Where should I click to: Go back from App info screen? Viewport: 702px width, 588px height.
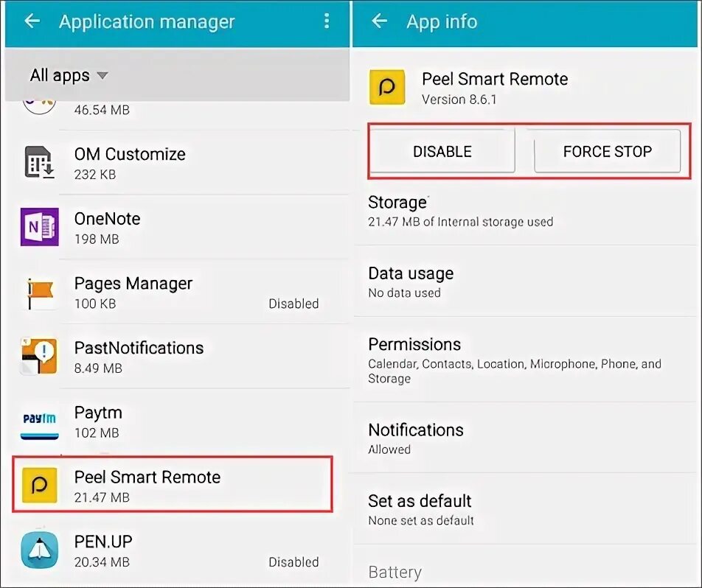point(380,21)
